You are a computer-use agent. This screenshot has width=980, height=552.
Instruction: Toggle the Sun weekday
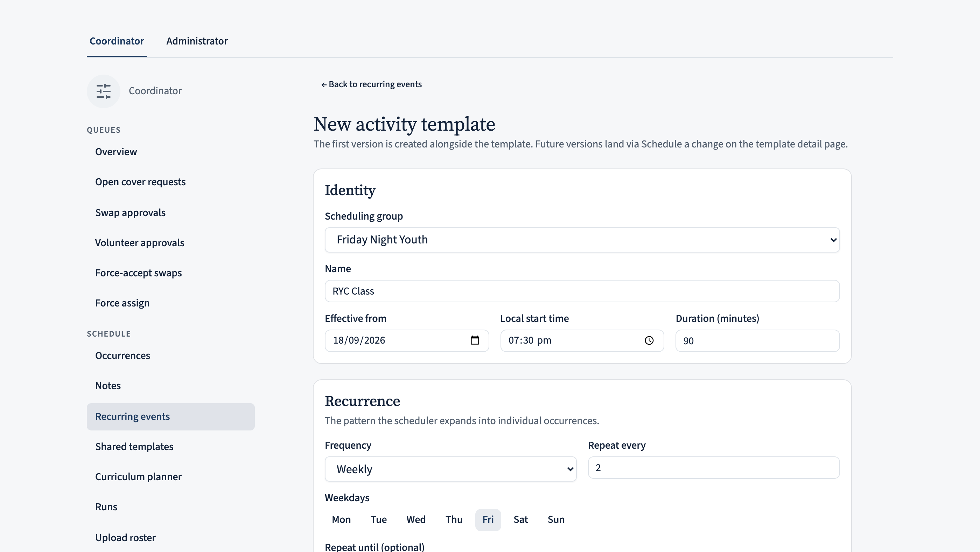(x=556, y=520)
